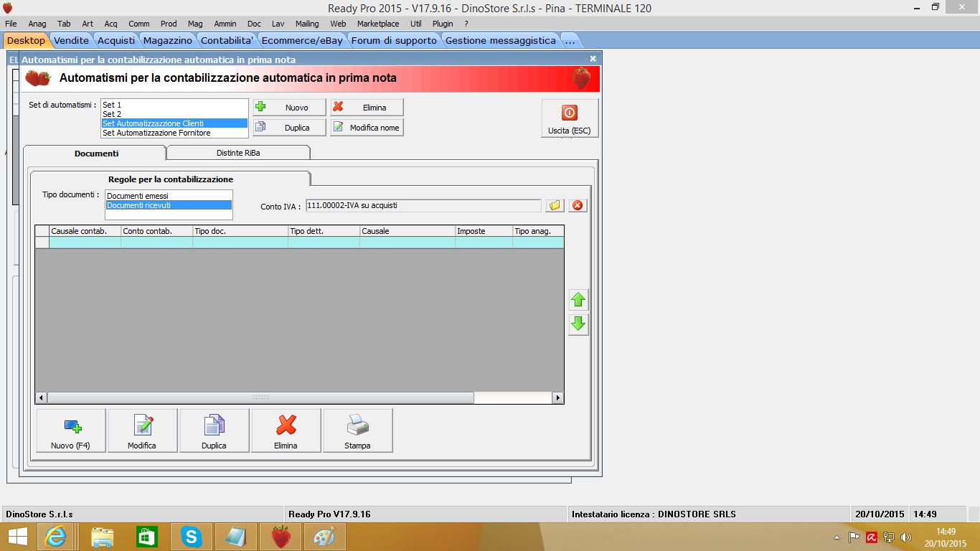Screen dimensions: 980x551
Task: Click the Ready Pro strawberry taskbar icon
Action: tap(281, 536)
